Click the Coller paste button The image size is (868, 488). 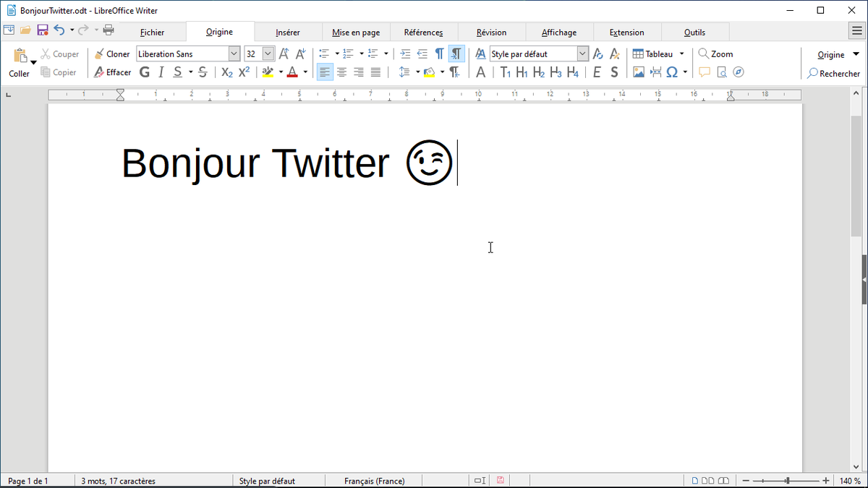coord(20,62)
